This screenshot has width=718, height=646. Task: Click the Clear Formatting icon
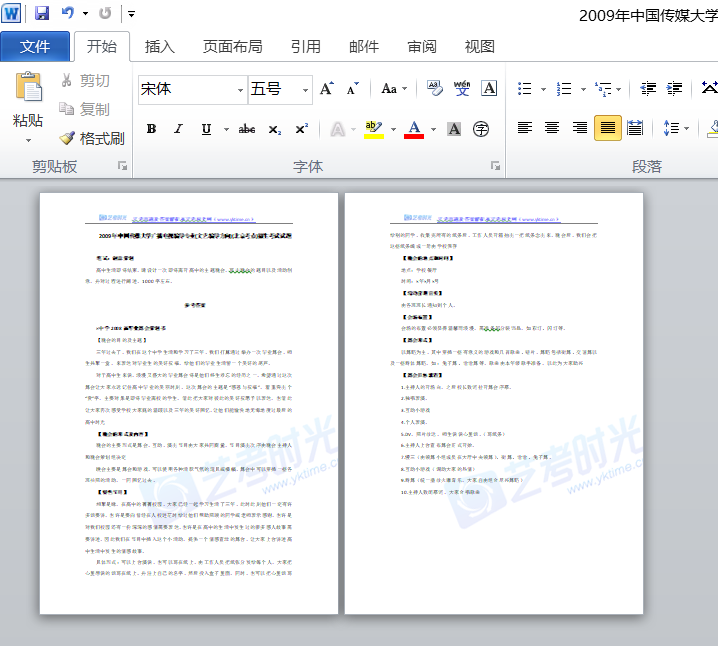[435, 89]
